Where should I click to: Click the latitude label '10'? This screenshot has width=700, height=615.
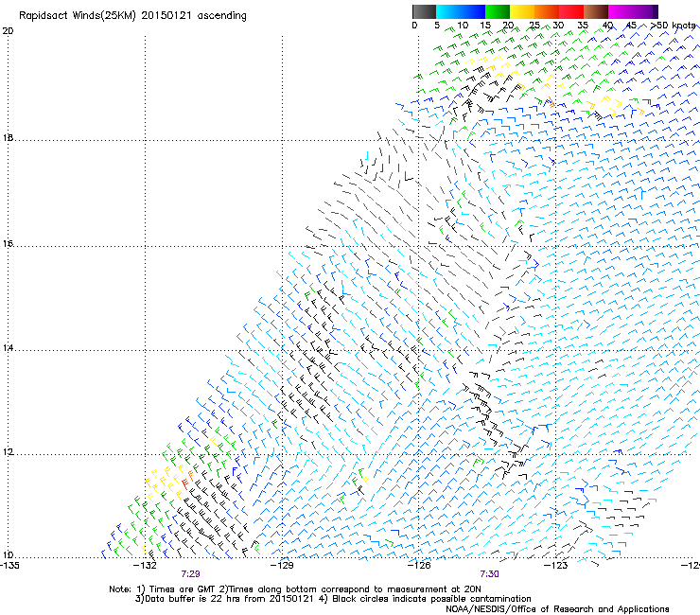pyautogui.click(x=8, y=555)
